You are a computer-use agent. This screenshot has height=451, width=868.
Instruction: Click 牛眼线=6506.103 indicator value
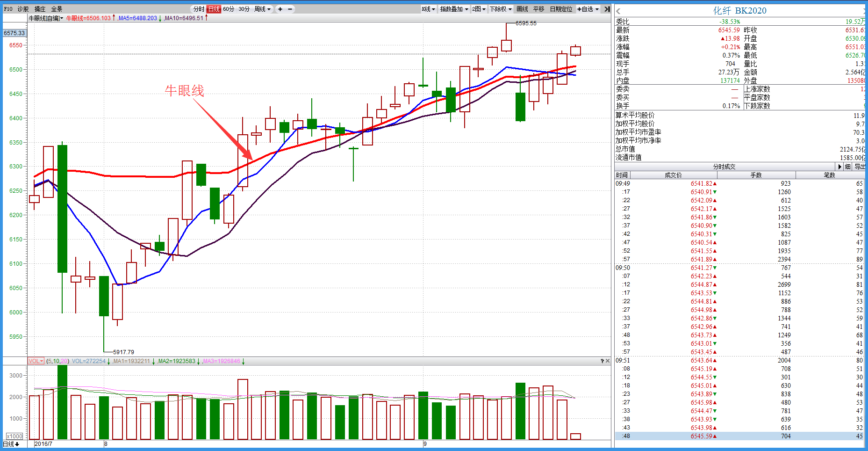click(x=88, y=18)
